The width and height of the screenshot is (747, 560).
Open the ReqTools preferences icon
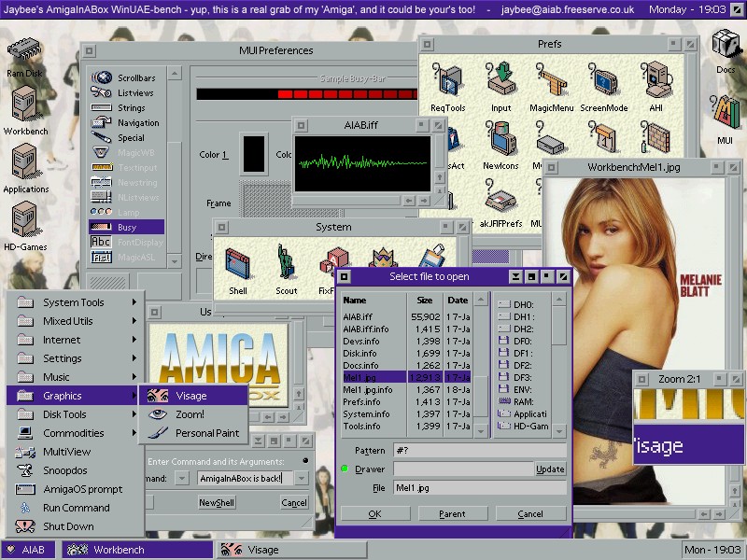coord(447,86)
